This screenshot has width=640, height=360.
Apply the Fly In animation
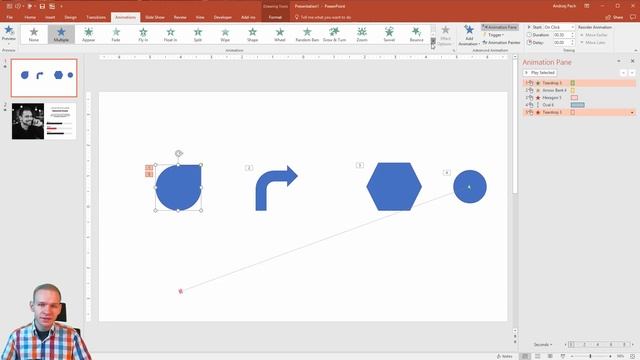[x=143, y=34]
